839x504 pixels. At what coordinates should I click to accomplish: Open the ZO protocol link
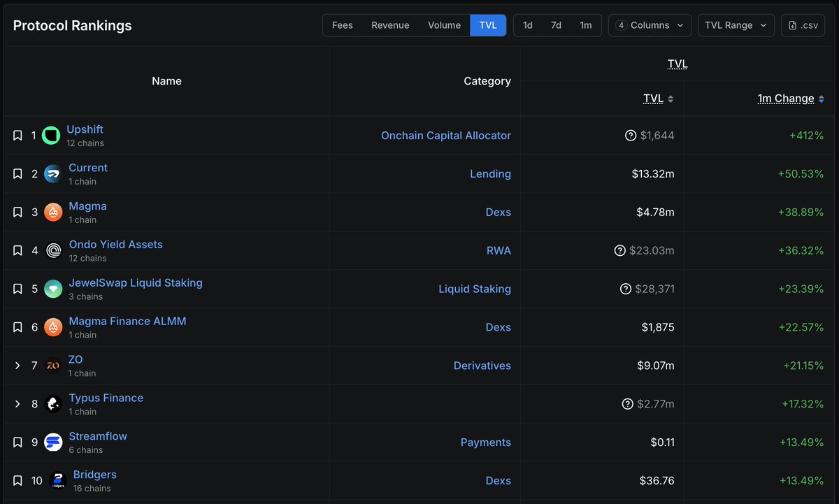[76, 359]
